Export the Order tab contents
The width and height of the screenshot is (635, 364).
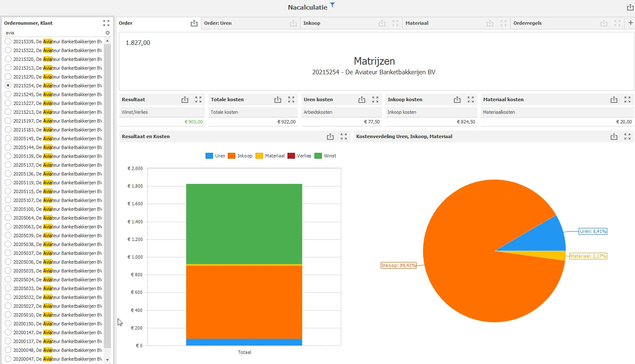(194, 23)
